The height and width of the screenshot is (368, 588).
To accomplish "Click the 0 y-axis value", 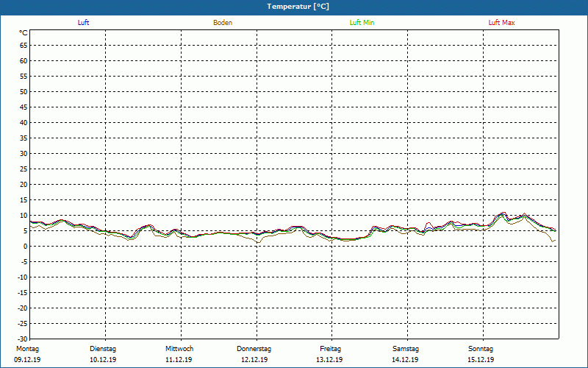I will 25,247.
